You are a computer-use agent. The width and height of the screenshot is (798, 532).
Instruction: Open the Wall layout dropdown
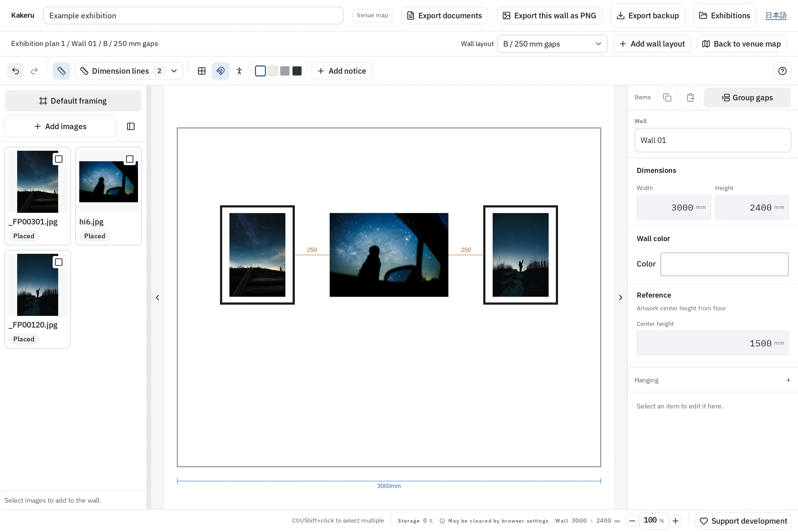point(552,44)
